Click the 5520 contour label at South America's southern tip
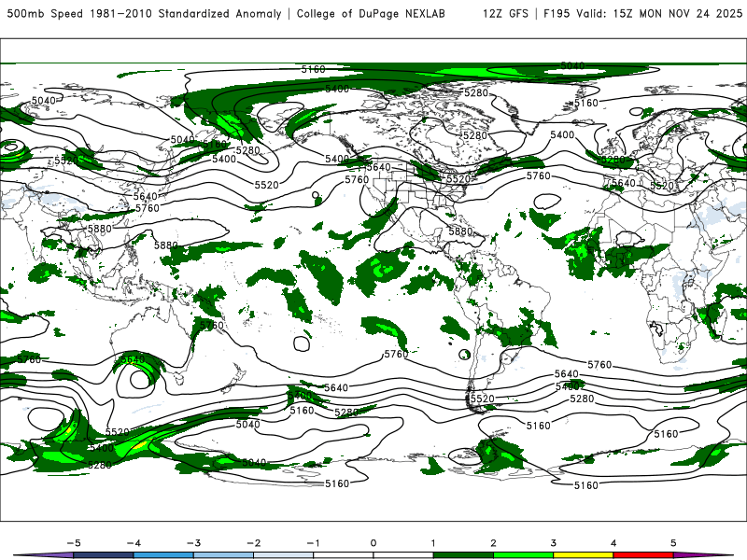The image size is (747, 560). [x=482, y=399]
